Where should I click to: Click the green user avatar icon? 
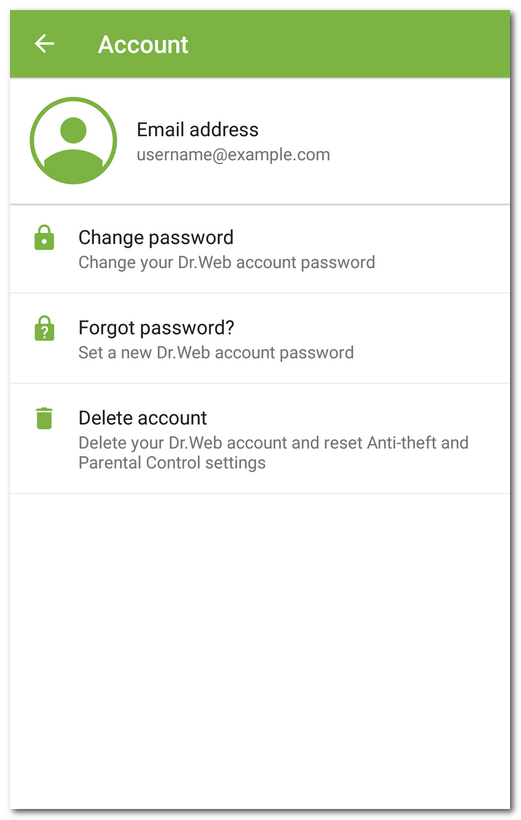coord(73,140)
